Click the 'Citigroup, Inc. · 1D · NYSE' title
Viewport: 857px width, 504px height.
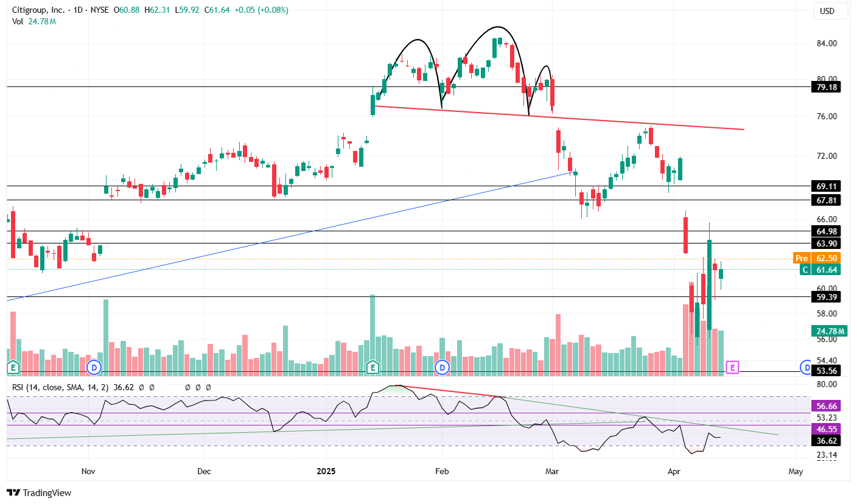pyautogui.click(x=60, y=10)
